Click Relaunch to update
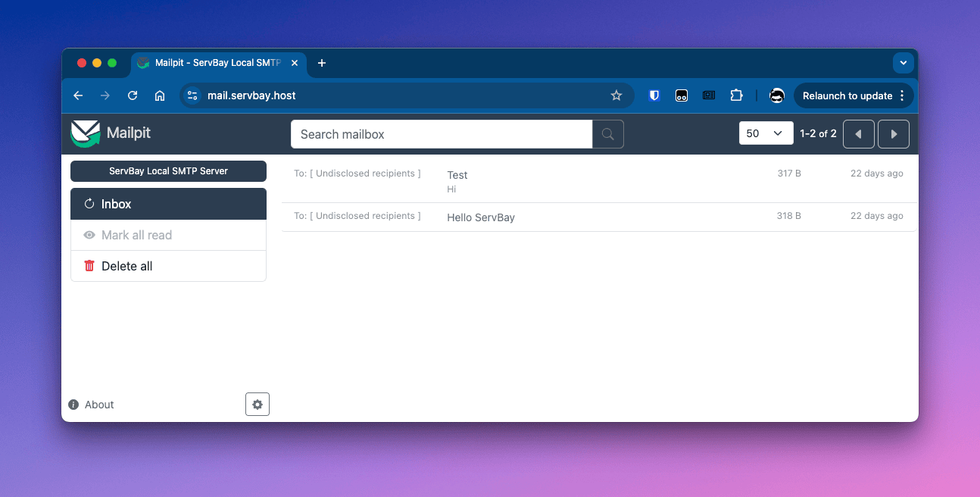 847,95
